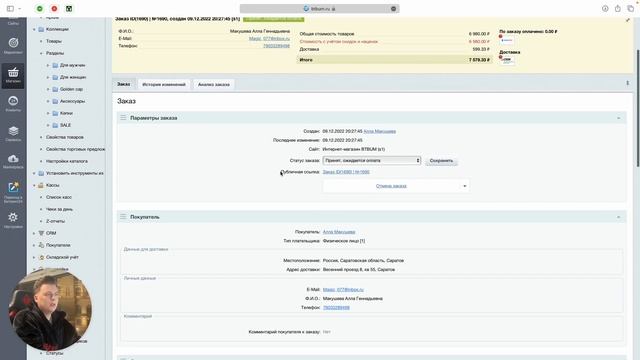Click the Покупатели people icon in tree

click(41, 245)
